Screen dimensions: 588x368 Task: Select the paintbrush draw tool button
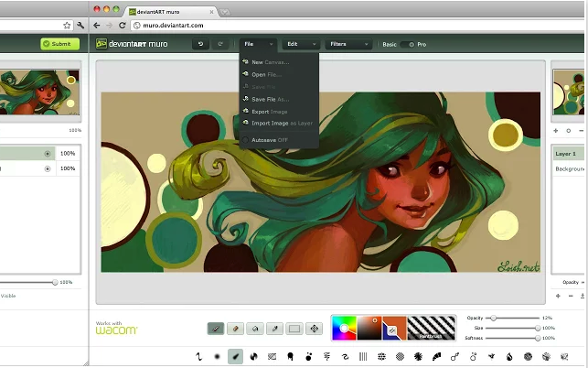tap(216, 329)
